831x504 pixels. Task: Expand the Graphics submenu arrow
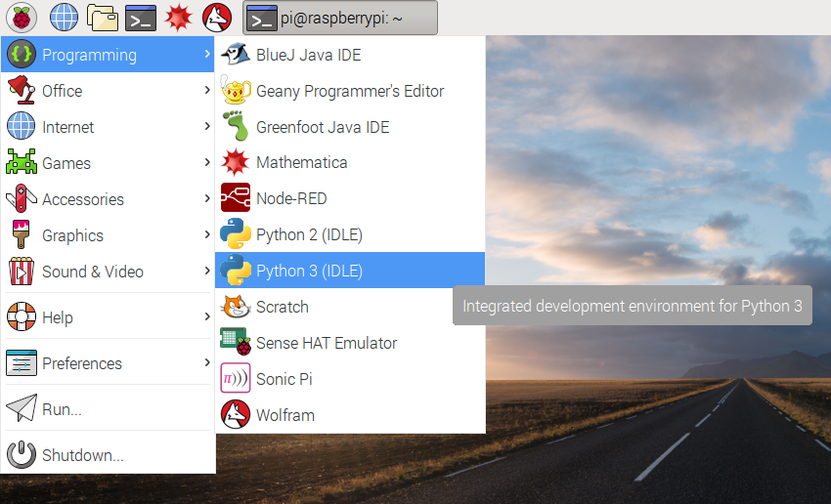pos(206,234)
